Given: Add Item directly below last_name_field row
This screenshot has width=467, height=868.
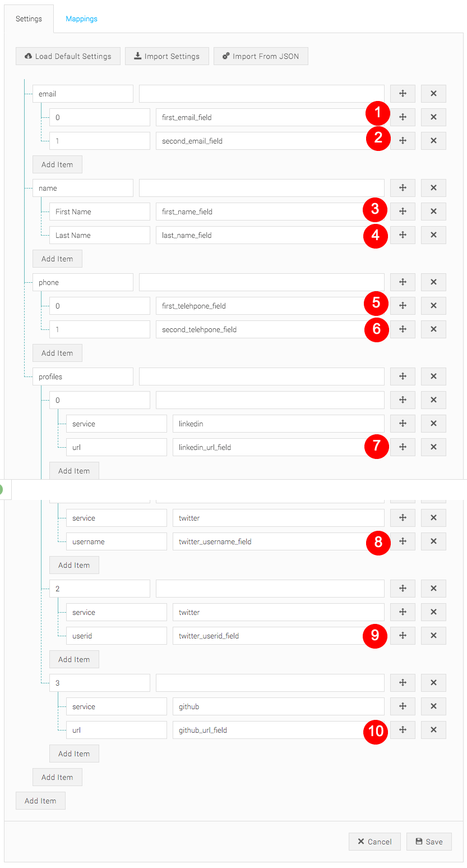Looking at the screenshot, I should [x=57, y=259].
